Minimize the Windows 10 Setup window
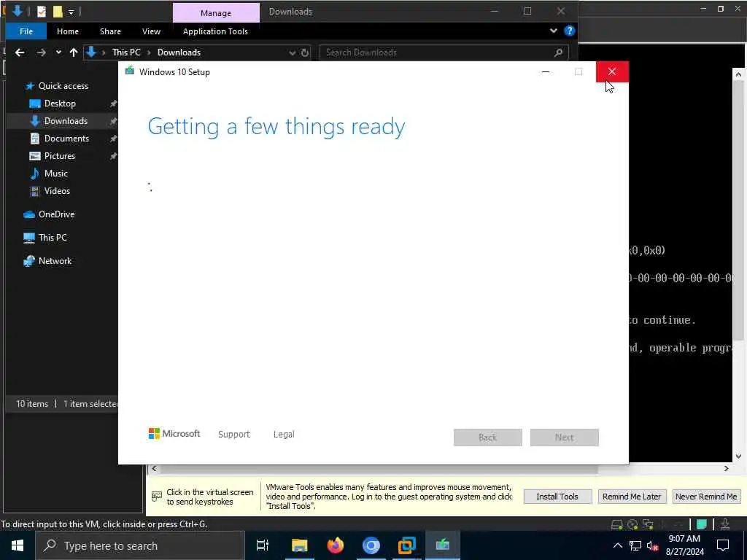This screenshot has height=560, width=747. (546, 72)
